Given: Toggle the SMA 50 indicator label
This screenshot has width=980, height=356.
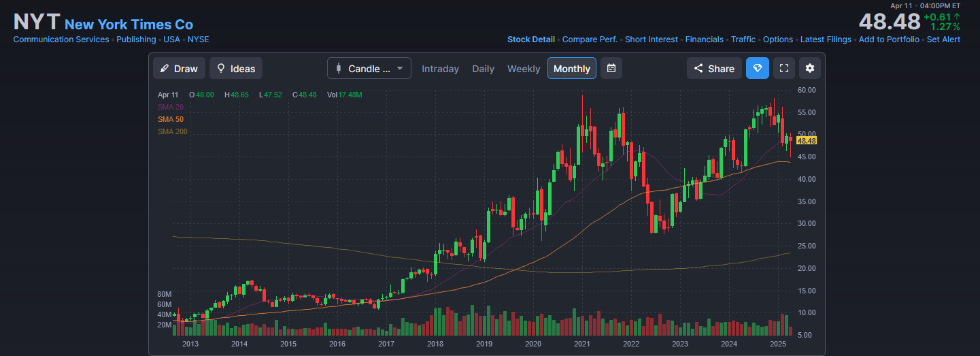Looking at the screenshot, I should pyautogui.click(x=170, y=119).
